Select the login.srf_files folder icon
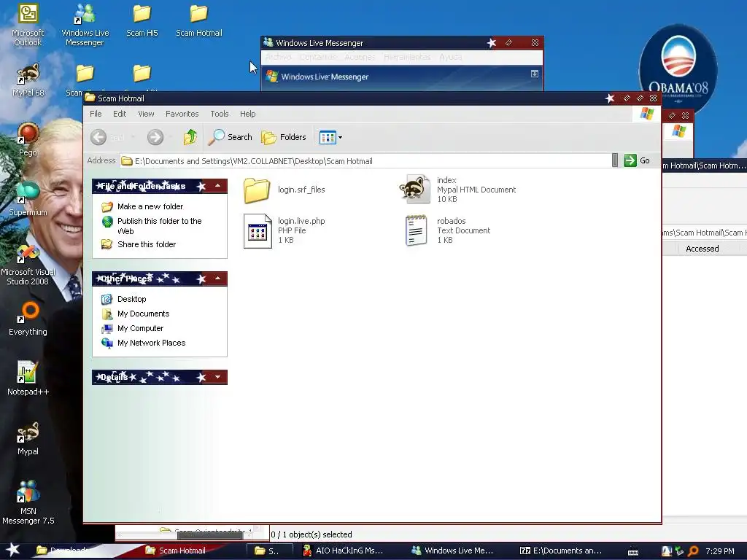 pyautogui.click(x=257, y=190)
